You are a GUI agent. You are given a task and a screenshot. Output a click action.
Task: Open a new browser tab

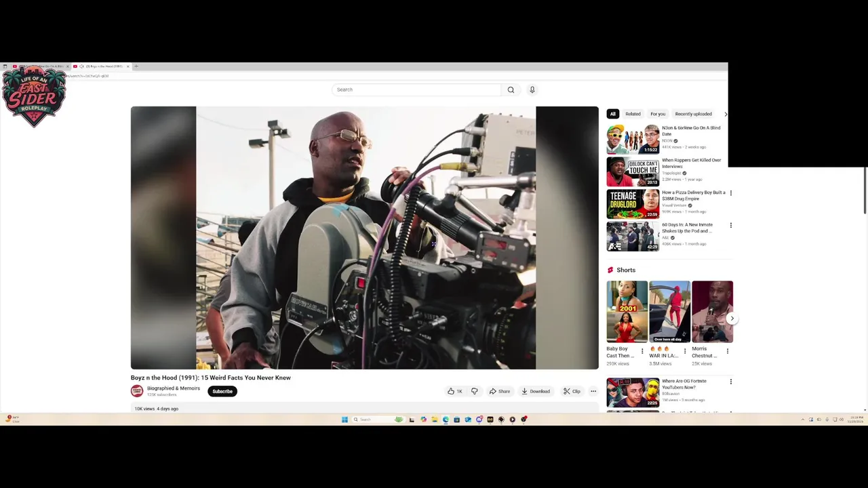[136, 66]
